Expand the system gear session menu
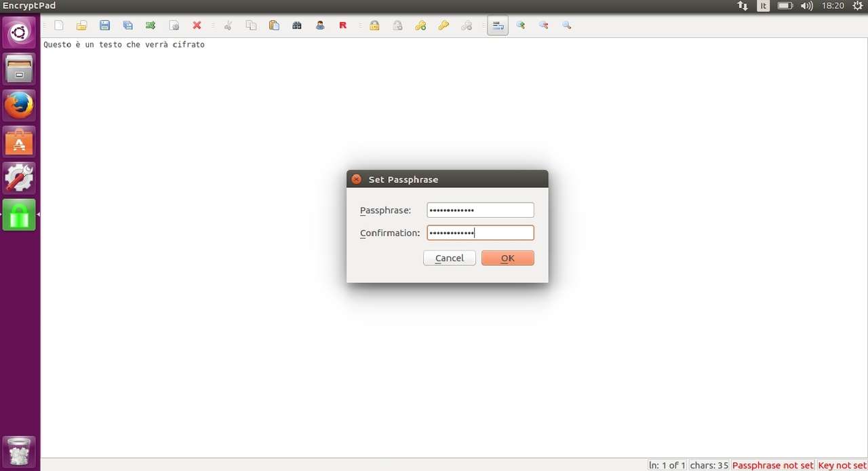 tap(857, 6)
